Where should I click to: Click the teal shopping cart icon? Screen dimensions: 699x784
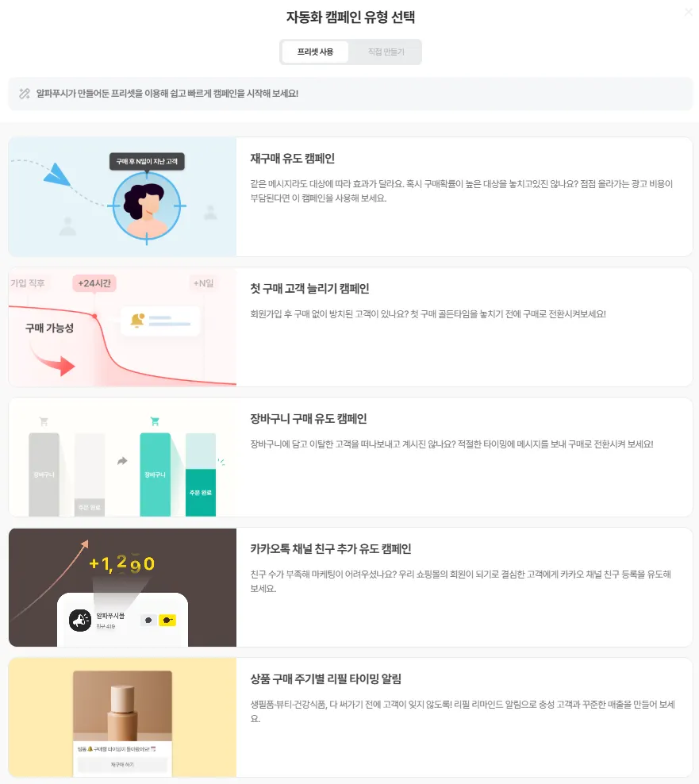tap(155, 421)
